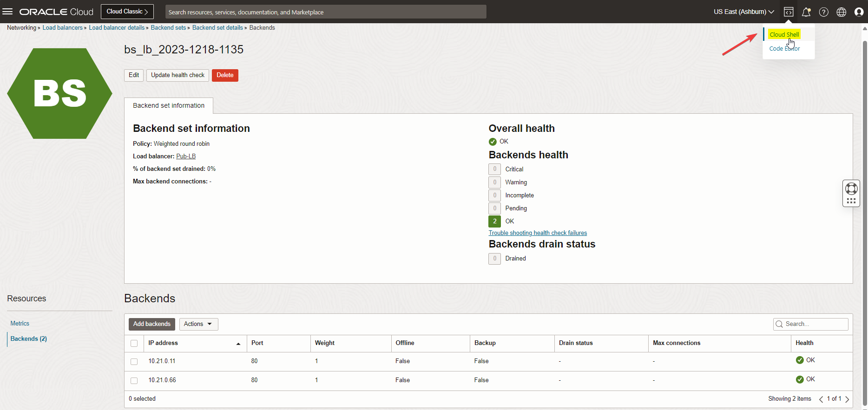Image resolution: width=868 pixels, height=410 pixels.
Task: Click the Developer tools icon
Action: [x=789, y=12]
